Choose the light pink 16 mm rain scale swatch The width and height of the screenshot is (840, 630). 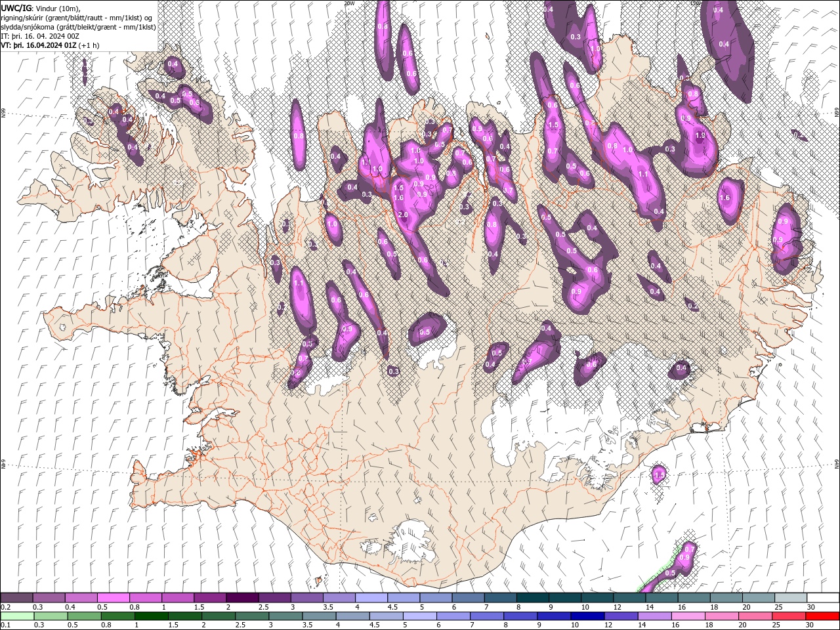pyautogui.click(x=688, y=616)
